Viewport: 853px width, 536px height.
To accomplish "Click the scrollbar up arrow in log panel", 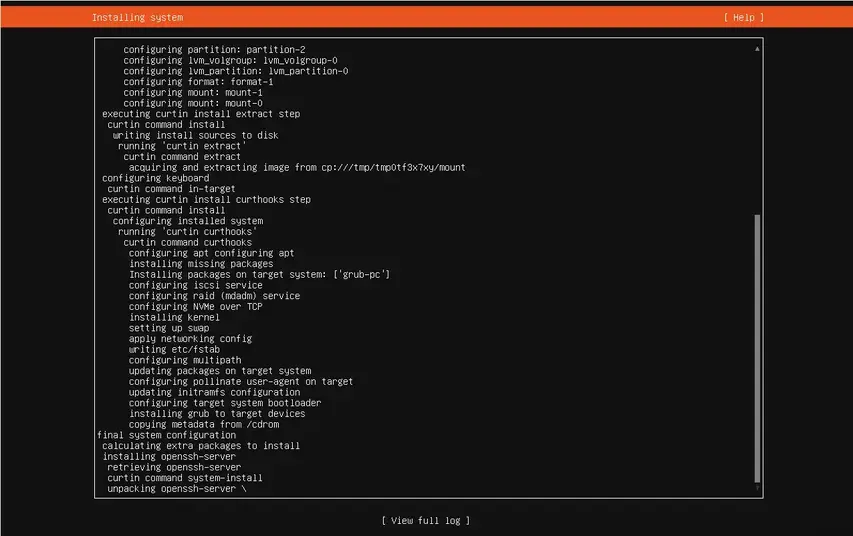I will point(757,48).
